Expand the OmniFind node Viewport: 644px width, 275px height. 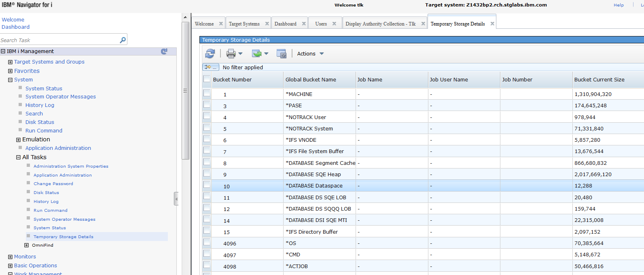27,245
